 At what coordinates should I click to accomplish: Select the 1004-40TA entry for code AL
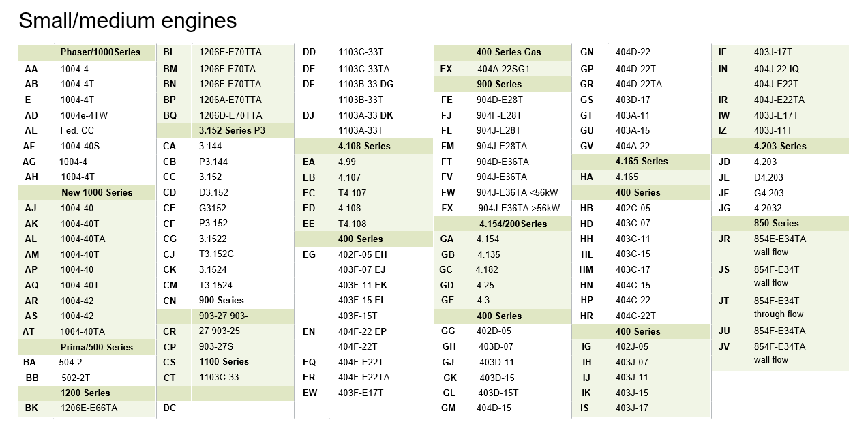click(83, 239)
